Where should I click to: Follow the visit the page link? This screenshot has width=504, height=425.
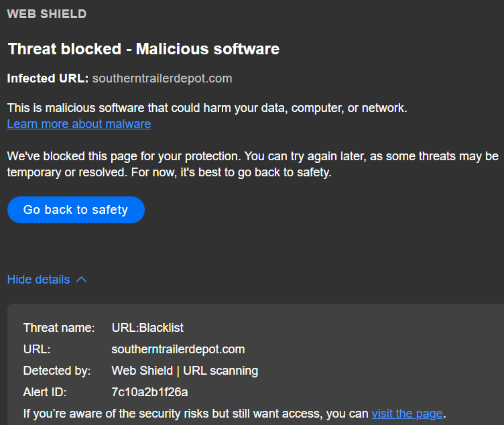pos(407,414)
